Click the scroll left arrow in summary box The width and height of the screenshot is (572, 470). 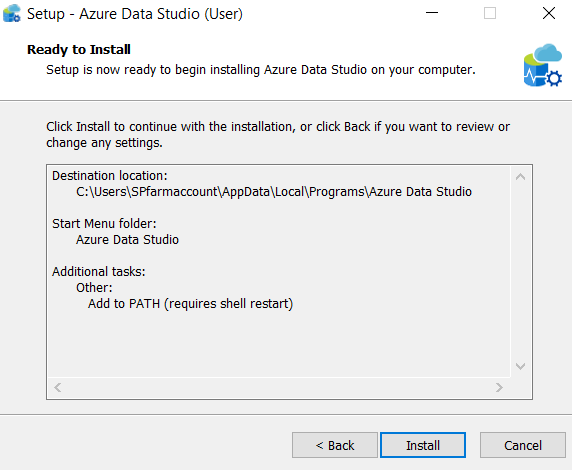click(58, 387)
